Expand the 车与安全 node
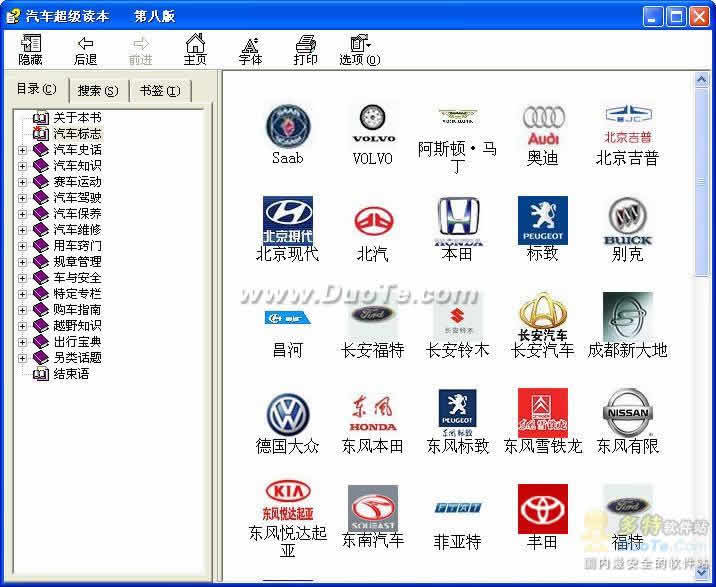The width and height of the screenshot is (716, 587). (22, 278)
